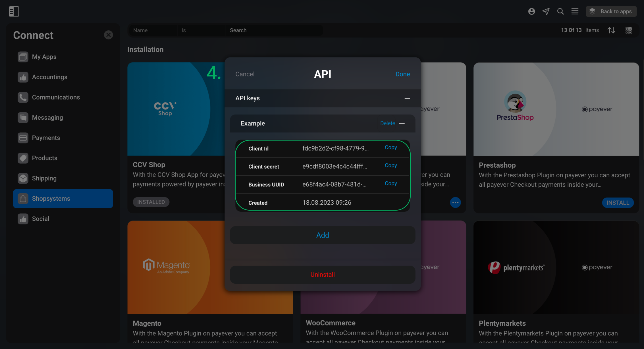Copy the Business UUID value

pos(390,184)
